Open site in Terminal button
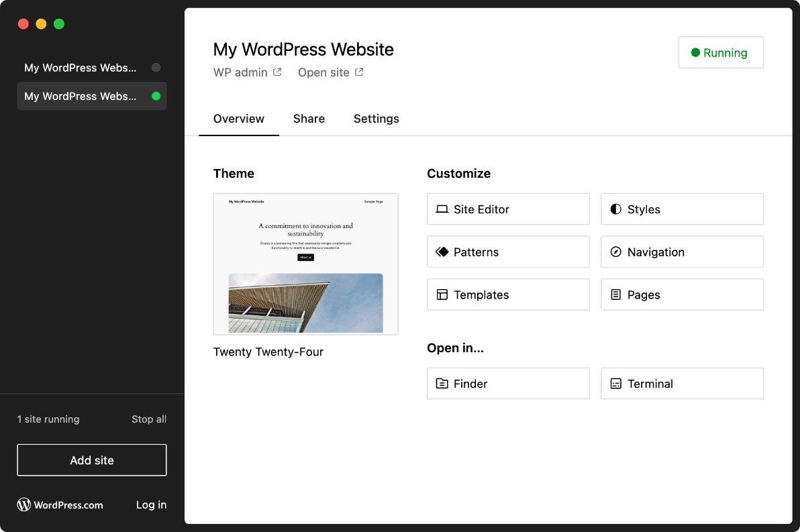The image size is (800, 532). tap(682, 384)
